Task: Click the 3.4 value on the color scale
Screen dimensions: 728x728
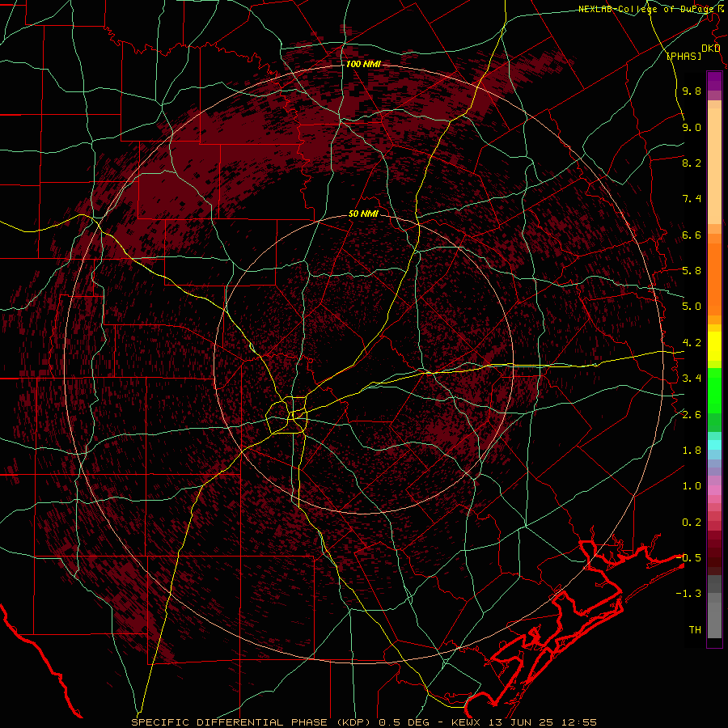Action: pos(692,379)
